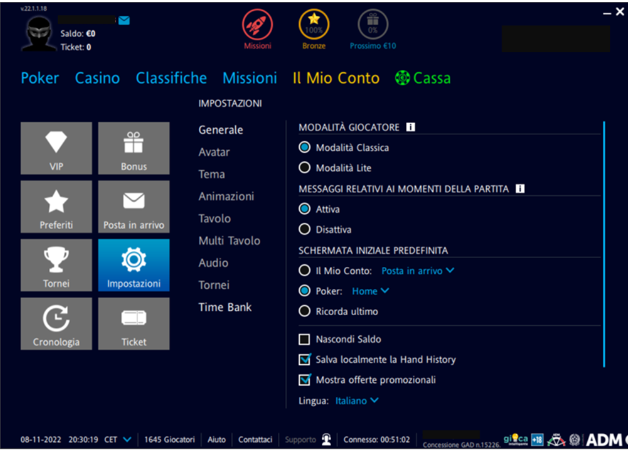Open Posta in arrivo envelope tile
Viewport: 629px width, 451px height.
(133, 207)
